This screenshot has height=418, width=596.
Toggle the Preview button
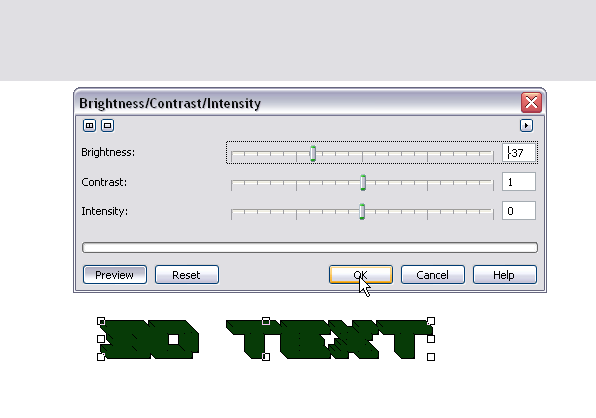(x=115, y=275)
